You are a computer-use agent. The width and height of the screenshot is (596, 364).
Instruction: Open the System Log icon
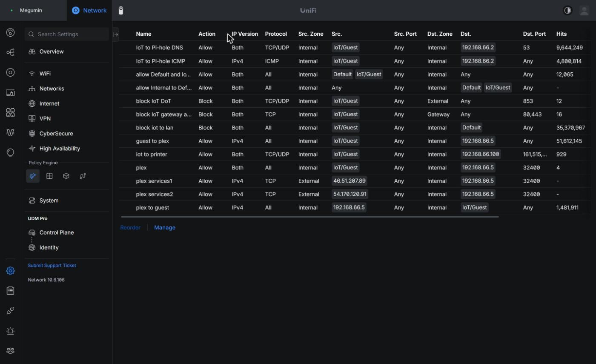pyautogui.click(x=10, y=291)
